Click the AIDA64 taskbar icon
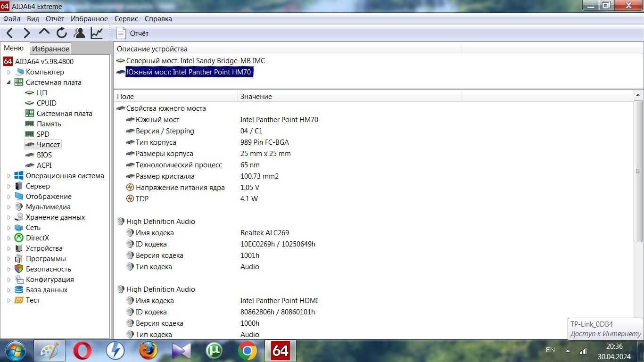644x362 pixels. point(280,351)
